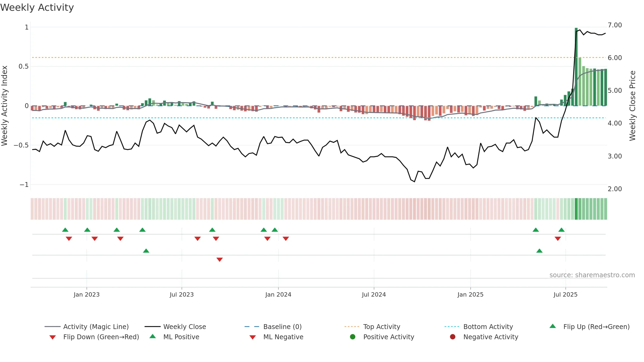Click the Jan 2025 x-axis label
Screen dimensions: 644x362
470,294
